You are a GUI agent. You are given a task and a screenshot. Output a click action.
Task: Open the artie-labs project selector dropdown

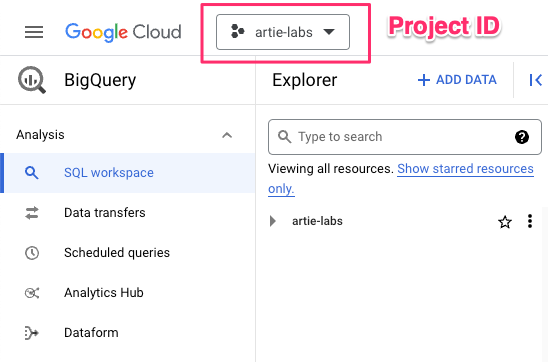(283, 32)
